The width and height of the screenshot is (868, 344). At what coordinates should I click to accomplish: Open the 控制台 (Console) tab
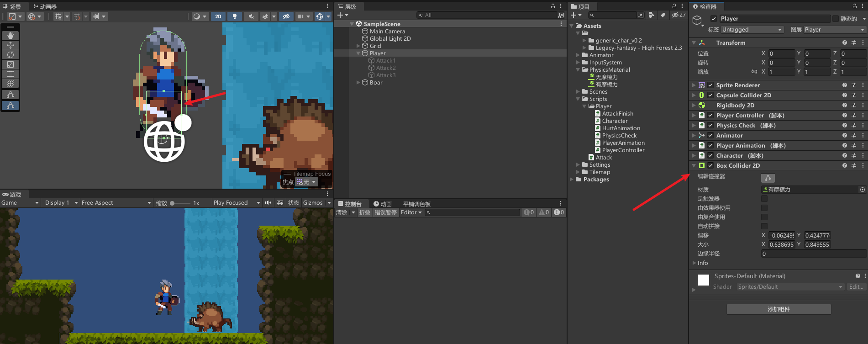pyautogui.click(x=350, y=204)
